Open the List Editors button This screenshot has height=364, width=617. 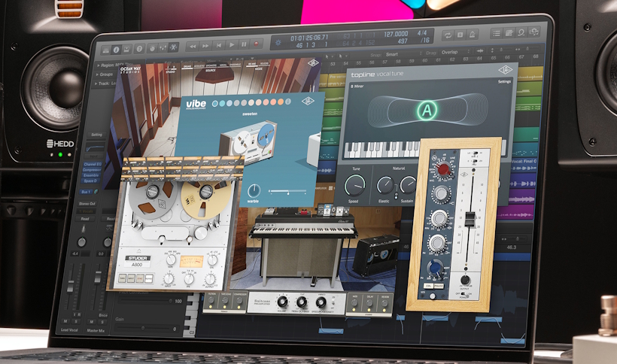[x=497, y=33]
